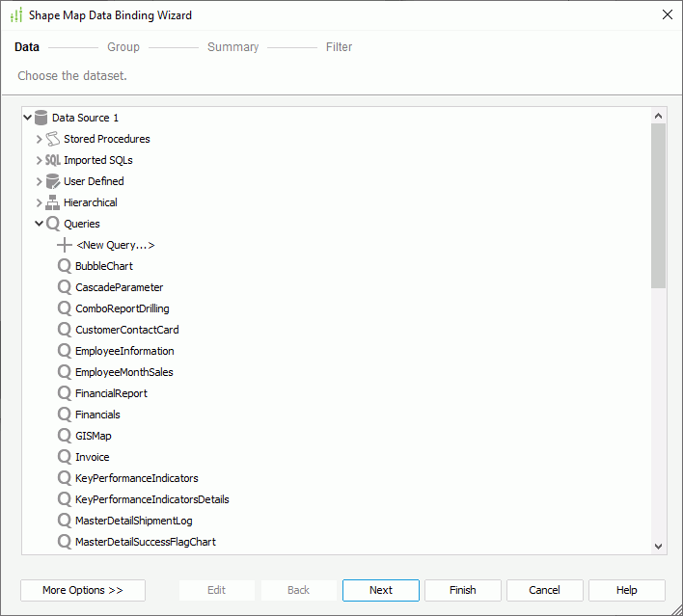The height and width of the screenshot is (616, 683).
Task: Go to the Group wizard step
Action: (123, 47)
